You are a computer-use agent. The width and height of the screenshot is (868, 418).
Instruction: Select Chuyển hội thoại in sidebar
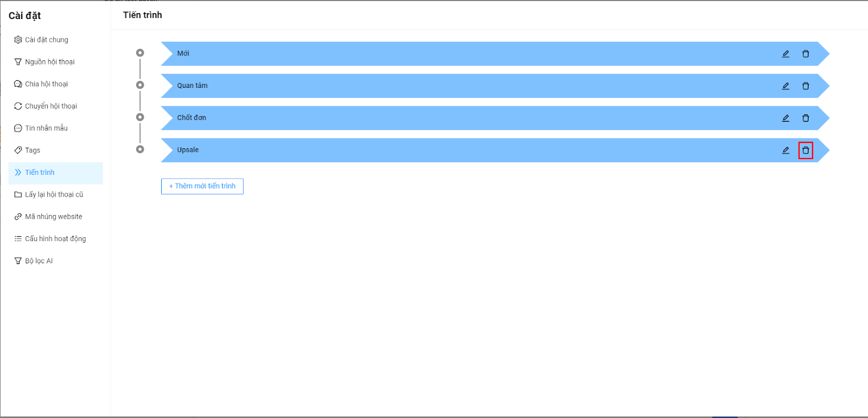51,106
